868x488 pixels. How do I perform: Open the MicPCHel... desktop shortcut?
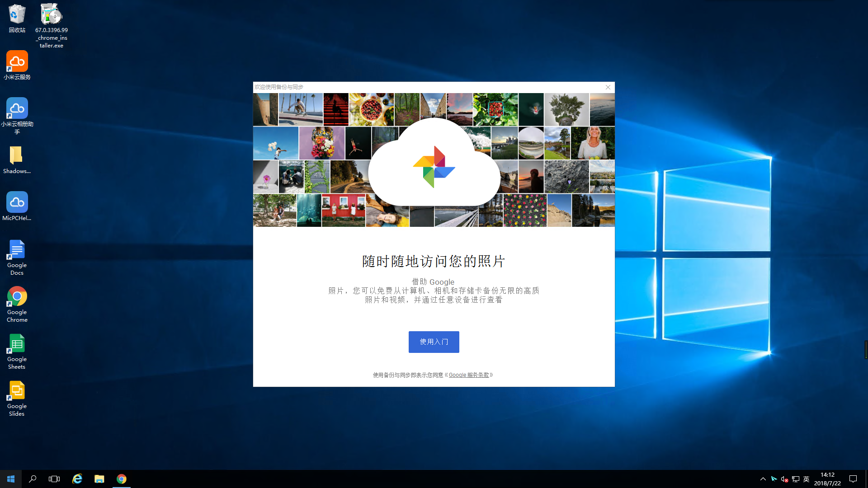pyautogui.click(x=17, y=206)
